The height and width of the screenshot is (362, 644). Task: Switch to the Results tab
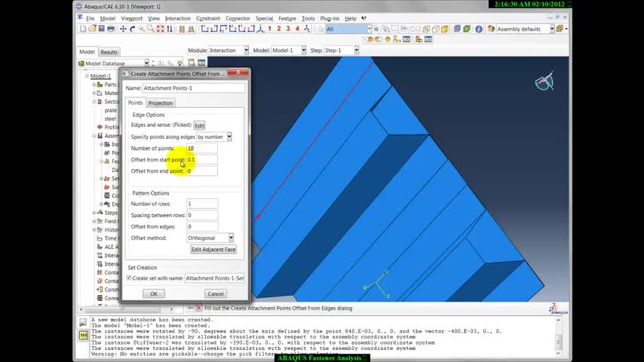[x=109, y=52]
